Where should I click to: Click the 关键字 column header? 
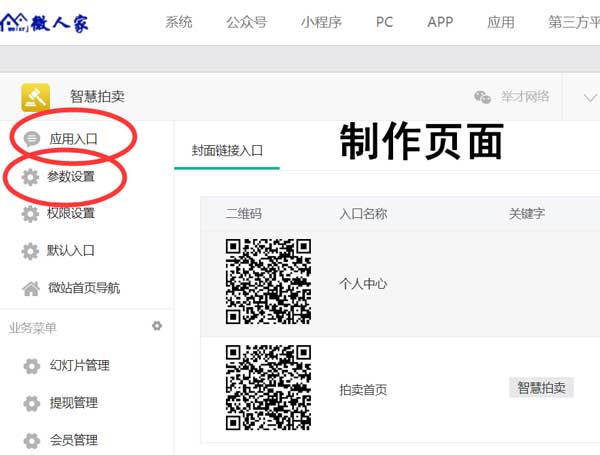pyautogui.click(x=527, y=214)
